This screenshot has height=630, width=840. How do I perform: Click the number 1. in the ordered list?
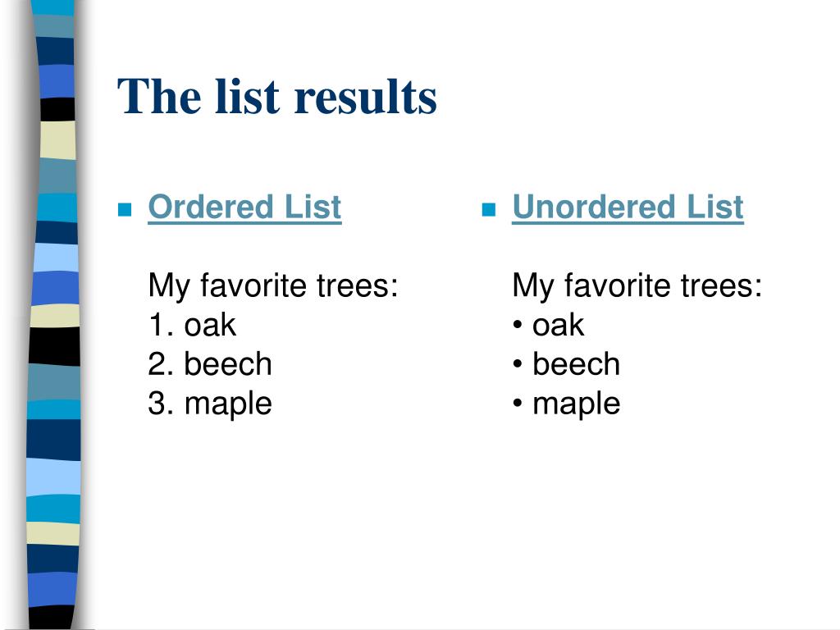(x=161, y=325)
